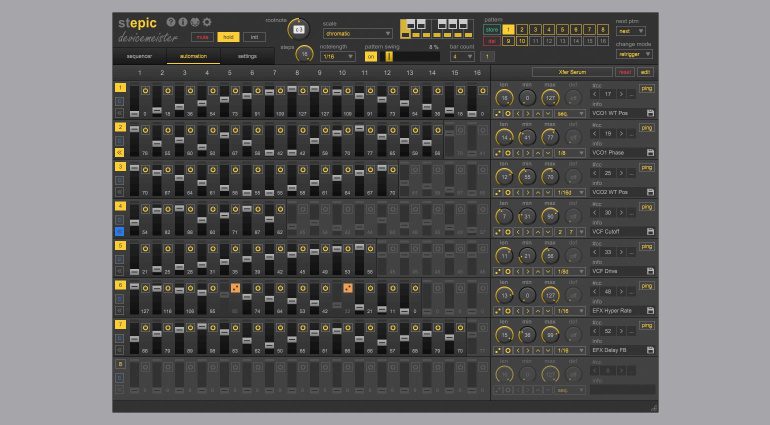Screen dimensions: 770x425
Task: Toggle lane 1 enable number button
Action: (x=120, y=87)
